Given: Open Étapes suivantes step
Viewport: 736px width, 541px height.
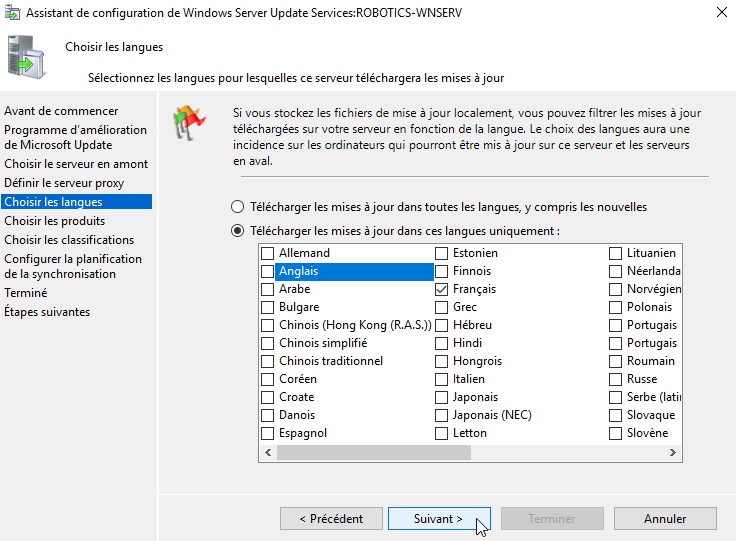Looking at the screenshot, I should (x=47, y=312).
